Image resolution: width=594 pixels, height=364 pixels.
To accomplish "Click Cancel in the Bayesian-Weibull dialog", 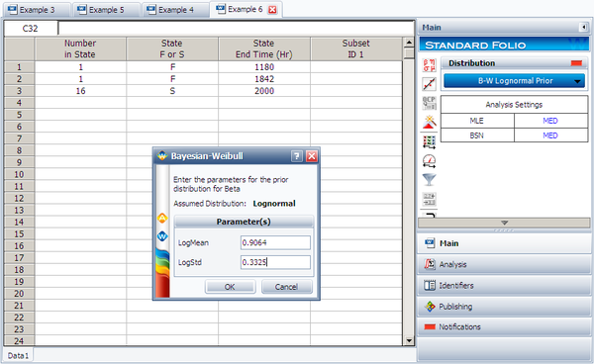I will [x=286, y=287].
